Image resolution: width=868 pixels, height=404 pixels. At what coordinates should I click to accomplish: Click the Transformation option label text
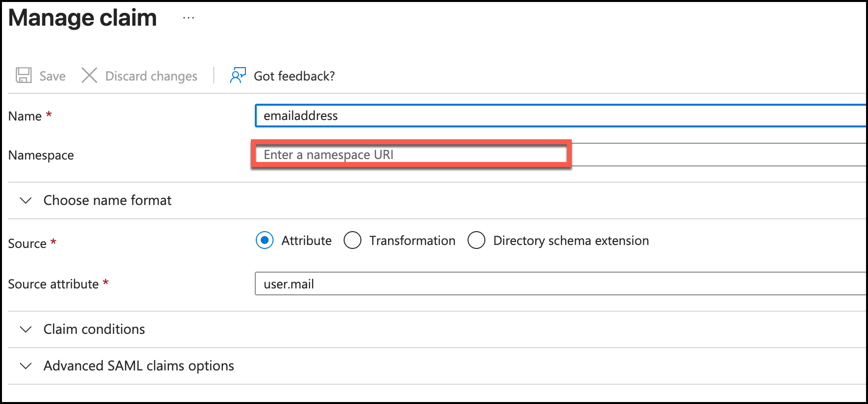412,241
